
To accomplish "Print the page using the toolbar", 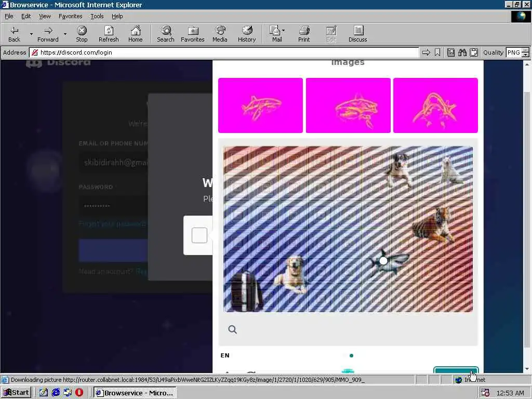I will click(x=304, y=34).
